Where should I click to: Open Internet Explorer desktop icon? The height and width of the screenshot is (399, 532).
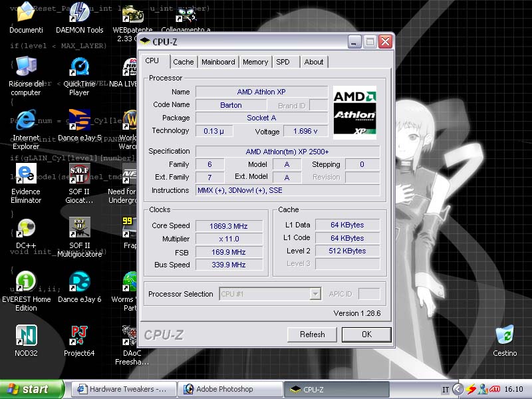[x=26, y=120]
